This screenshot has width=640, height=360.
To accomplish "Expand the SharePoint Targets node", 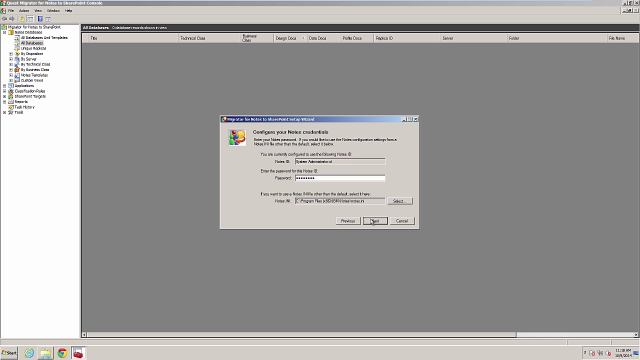I will coord(4,96).
